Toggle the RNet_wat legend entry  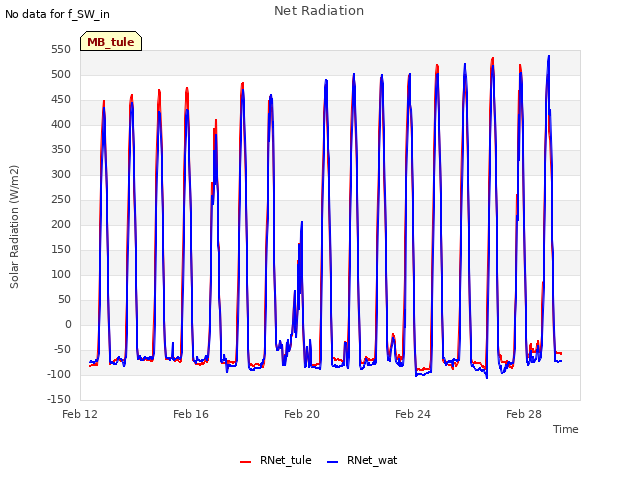[x=362, y=460]
